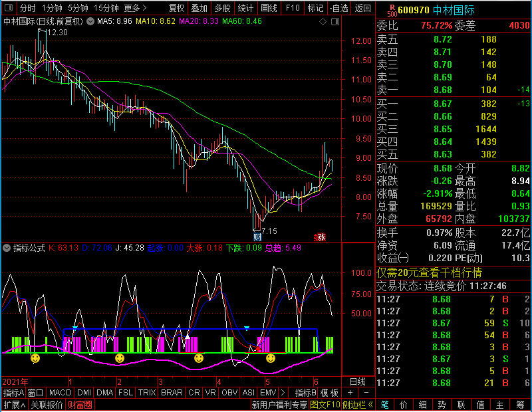This screenshot has width=532, height=412.
Task: Open 关联报价 related quotes
Action: [47, 405]
